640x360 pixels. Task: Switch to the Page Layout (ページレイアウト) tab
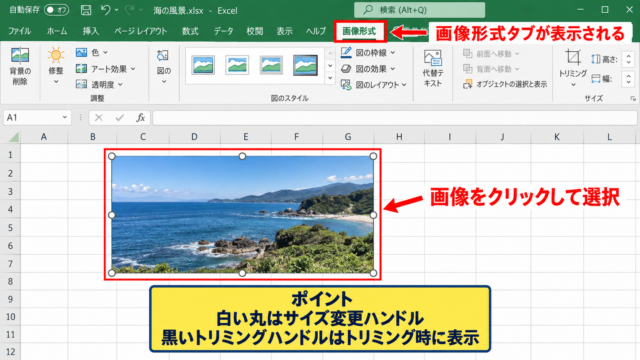(140, 31)
